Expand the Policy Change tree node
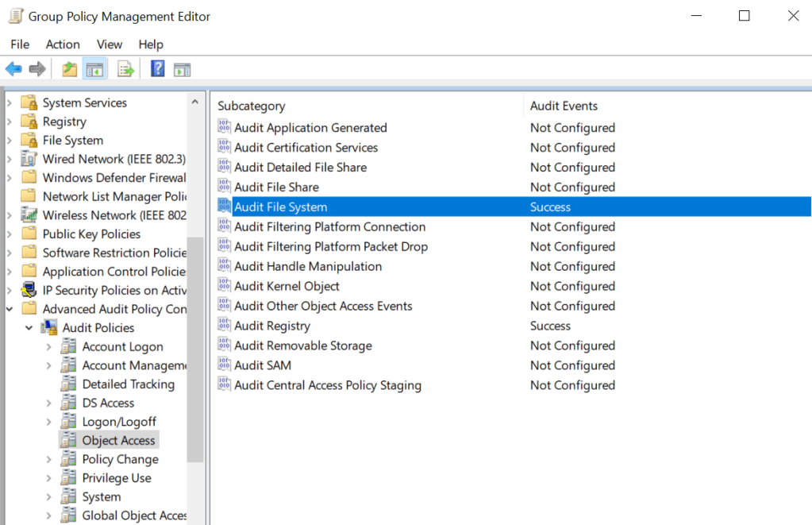Screen dimensions: 812x525 tap(48, 459)
